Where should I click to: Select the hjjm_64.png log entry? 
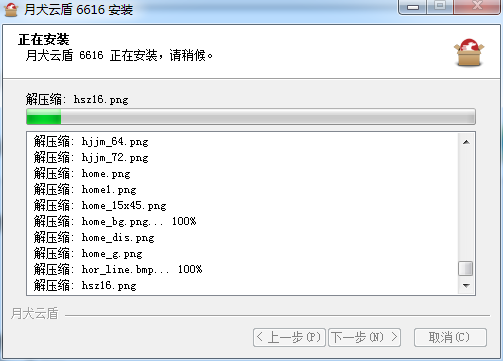click(91, 142)
